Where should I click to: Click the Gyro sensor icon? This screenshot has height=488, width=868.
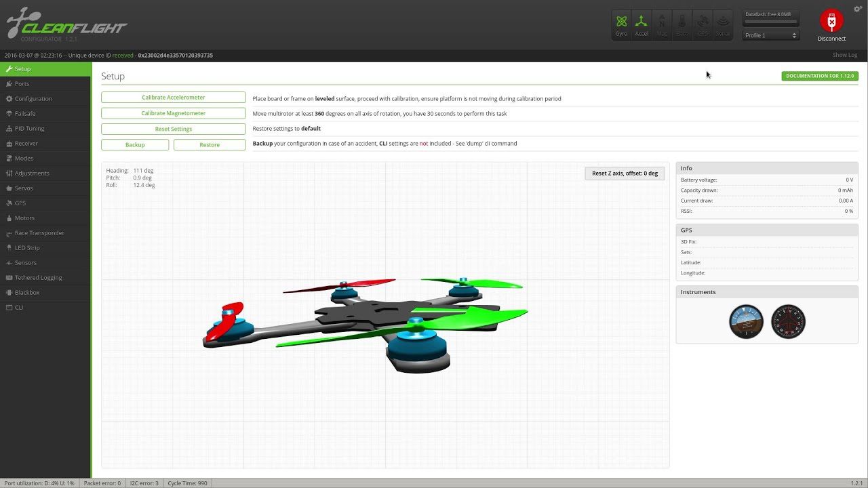pyautogui.click(x=621, y=24)
